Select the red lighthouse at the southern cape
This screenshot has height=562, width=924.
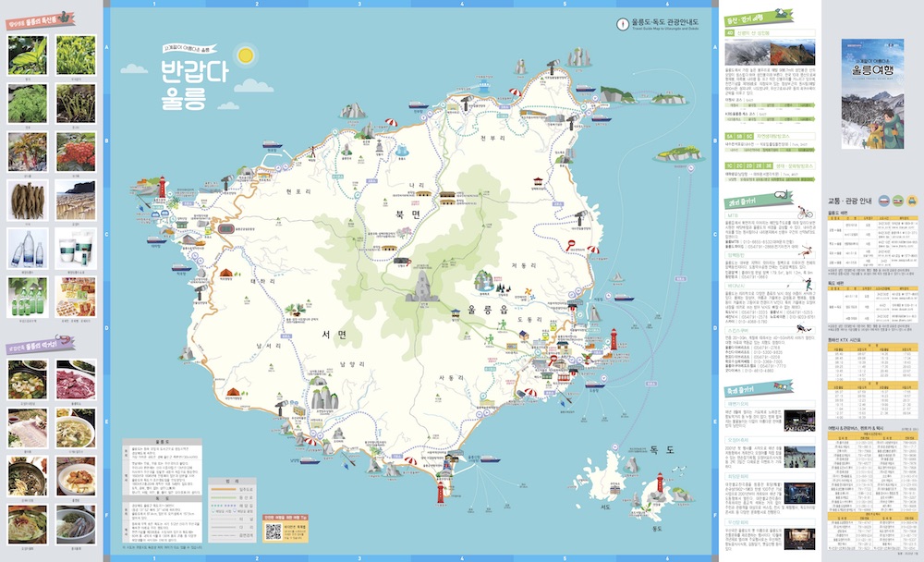point(440,492)
